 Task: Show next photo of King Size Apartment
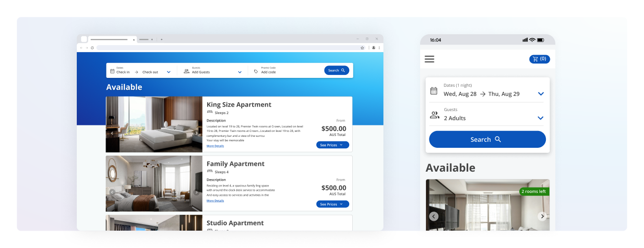click(x=196, y=133)
